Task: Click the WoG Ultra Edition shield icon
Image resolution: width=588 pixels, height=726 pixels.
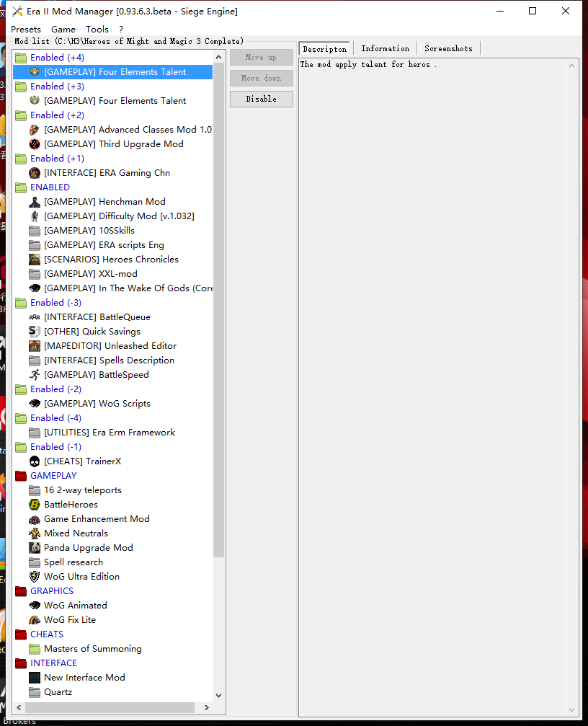Action: [35, 577]
